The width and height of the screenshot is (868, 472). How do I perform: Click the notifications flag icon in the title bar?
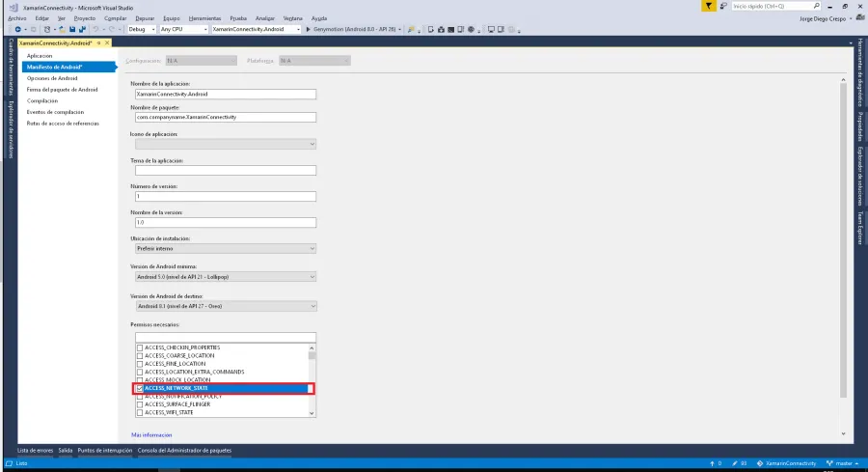(709, 6)
